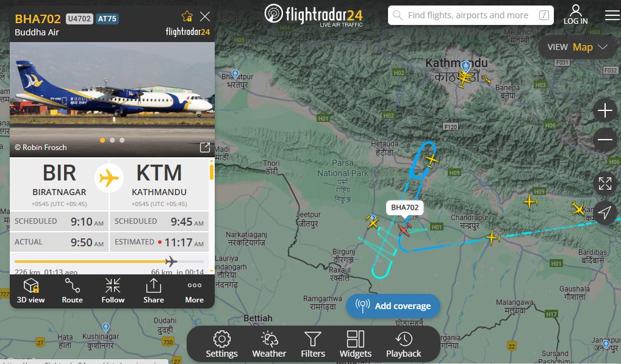Image resolution: width=621 pixels, height=364 pixels.
Task: Toggle the Weather layer panel
Action: pyautogui.click(x=269, y=344)
